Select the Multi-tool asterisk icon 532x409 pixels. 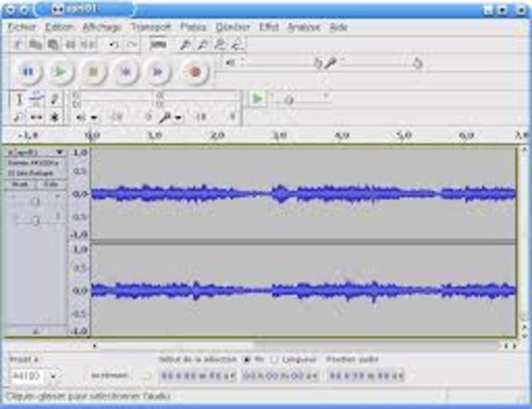coord(54,118)
